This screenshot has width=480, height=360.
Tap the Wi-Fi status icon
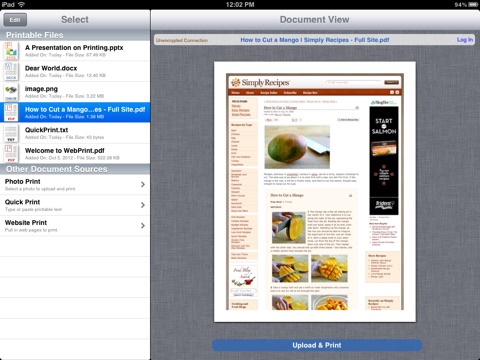(21, 4)
